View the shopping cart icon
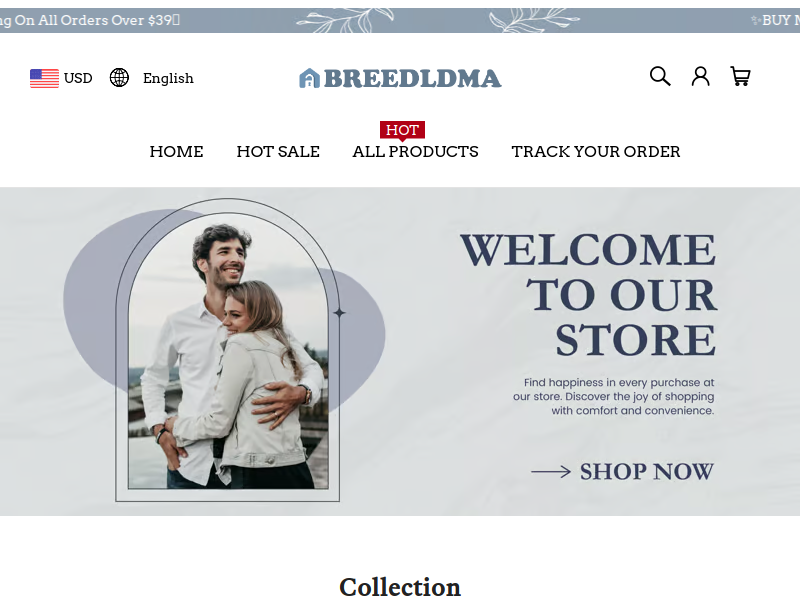Viewport: 800px width, 600px height. click(740, 77)
